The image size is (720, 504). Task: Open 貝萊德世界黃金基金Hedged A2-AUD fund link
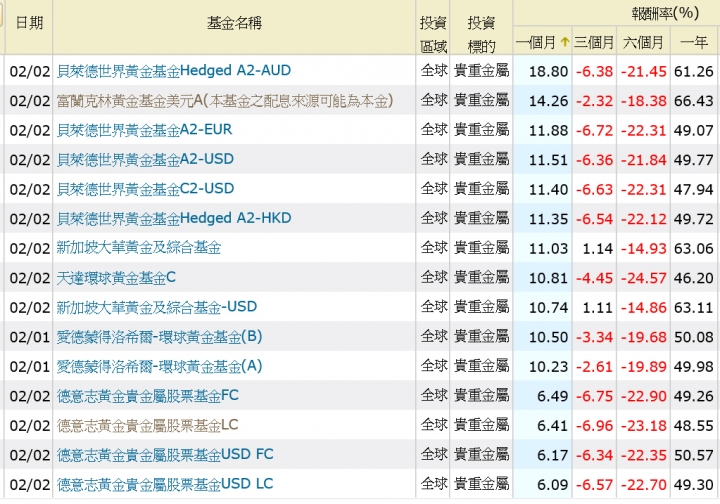174,70
